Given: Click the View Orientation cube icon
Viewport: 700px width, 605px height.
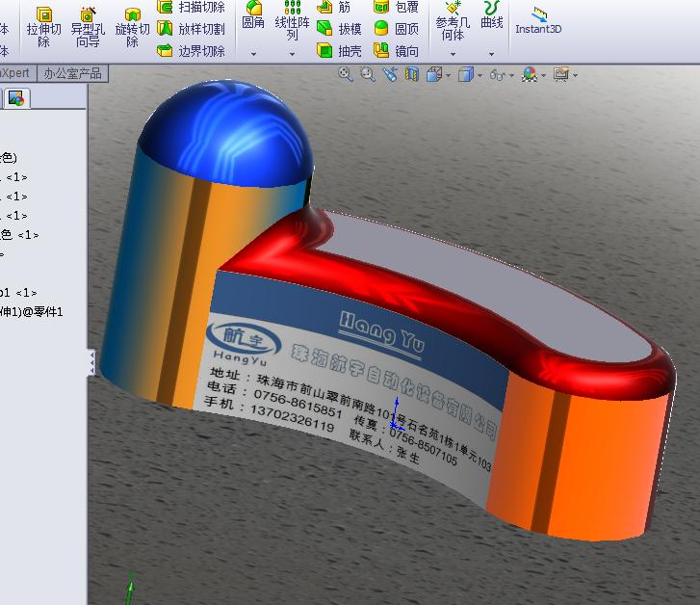Looking at the screenshot, I should click(x=434, y=74).
